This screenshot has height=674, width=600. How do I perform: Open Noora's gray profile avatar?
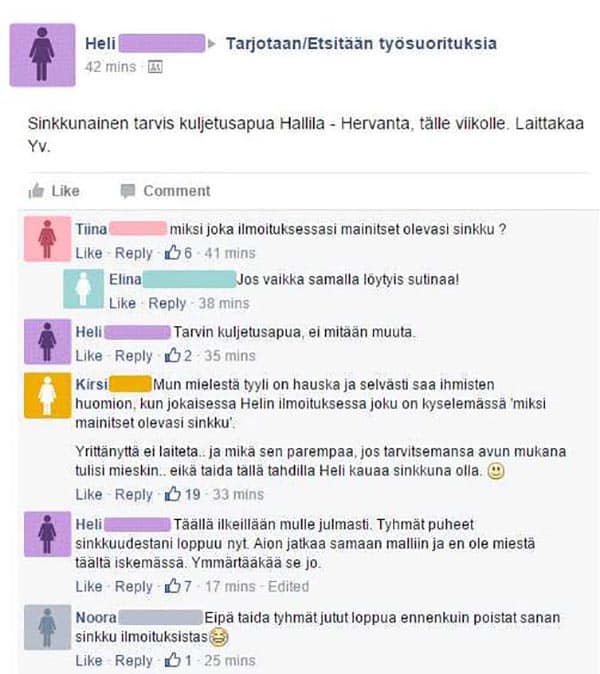point(47,627)
